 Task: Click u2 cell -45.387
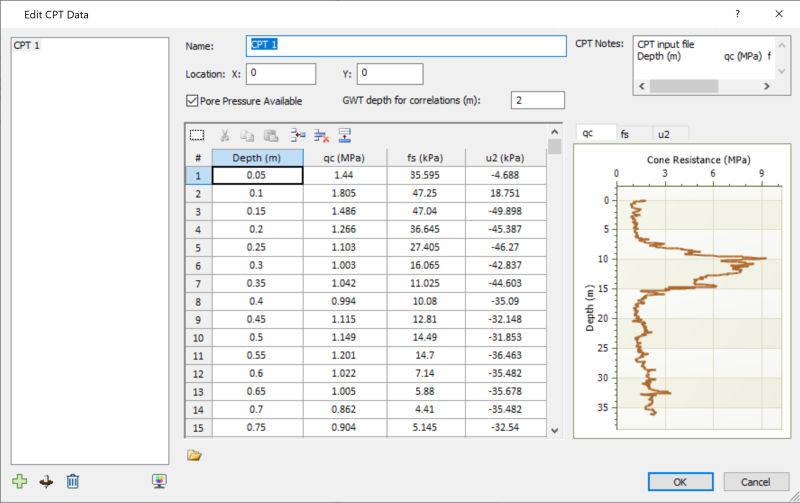506,229
